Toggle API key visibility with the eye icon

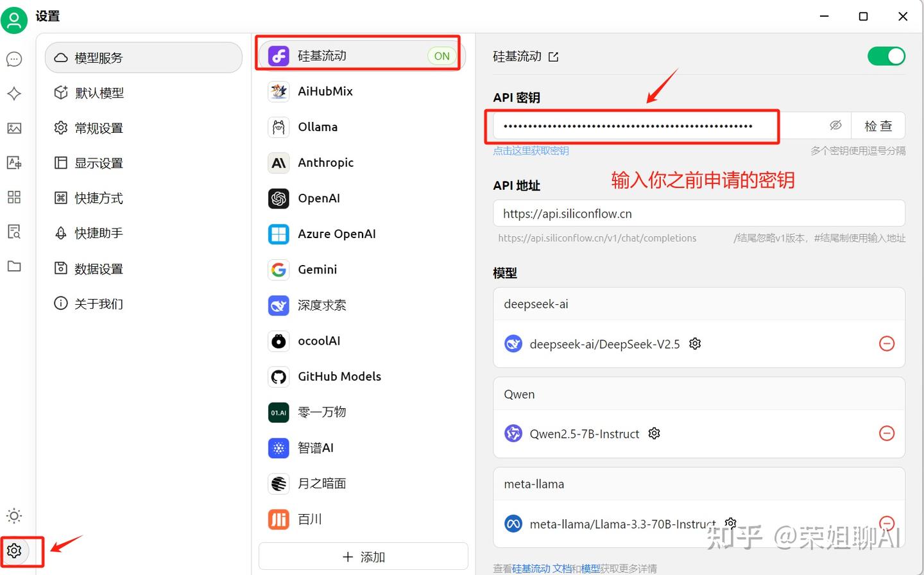coord(835,125)
